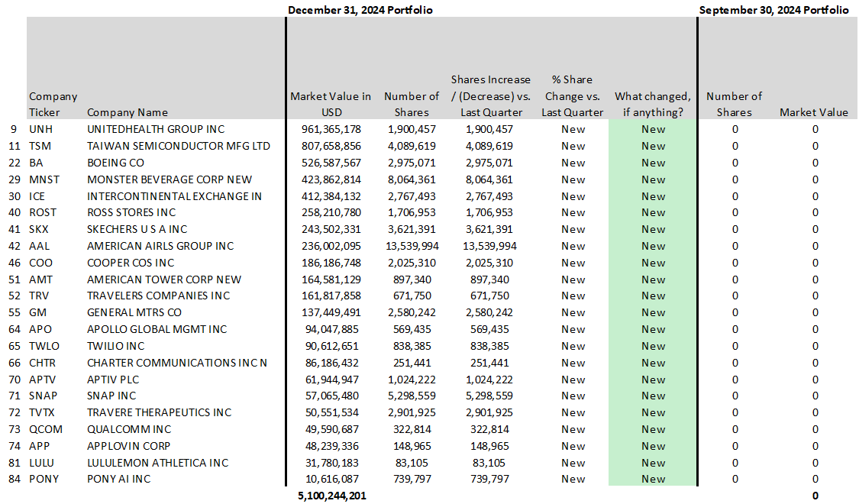This screenshot has height=504, width=859.
Task: Click the Company Ticker column header
Action: click(53, 104)
